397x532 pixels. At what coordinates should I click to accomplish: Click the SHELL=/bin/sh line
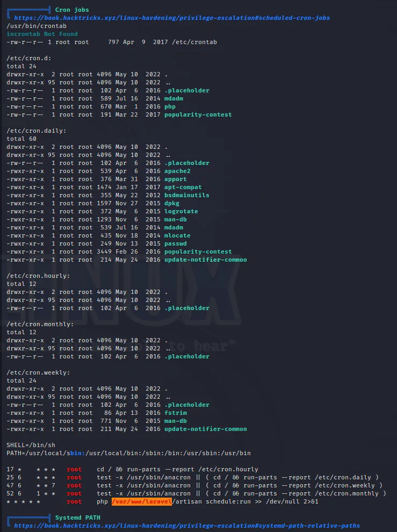[x=31, y=445]
